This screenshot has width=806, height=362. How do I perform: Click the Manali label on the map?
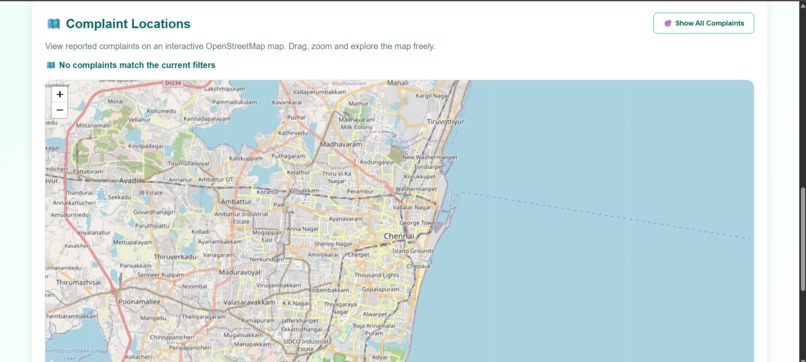click(397, 83)
